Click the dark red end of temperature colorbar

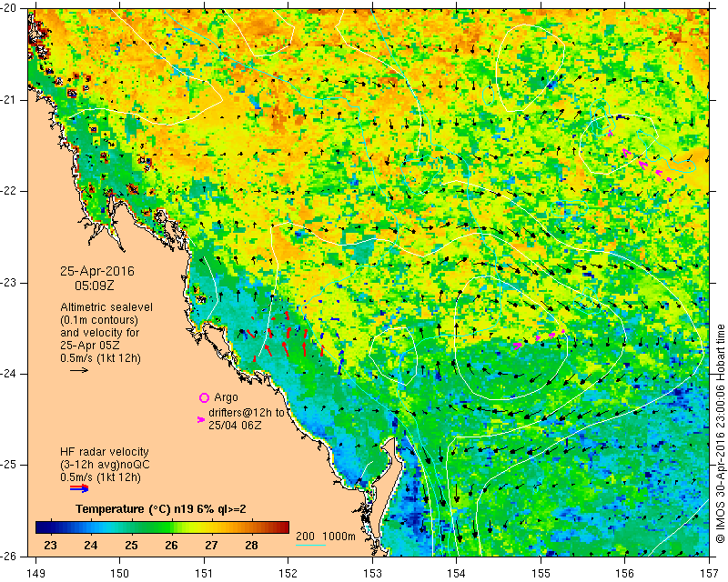285,527
